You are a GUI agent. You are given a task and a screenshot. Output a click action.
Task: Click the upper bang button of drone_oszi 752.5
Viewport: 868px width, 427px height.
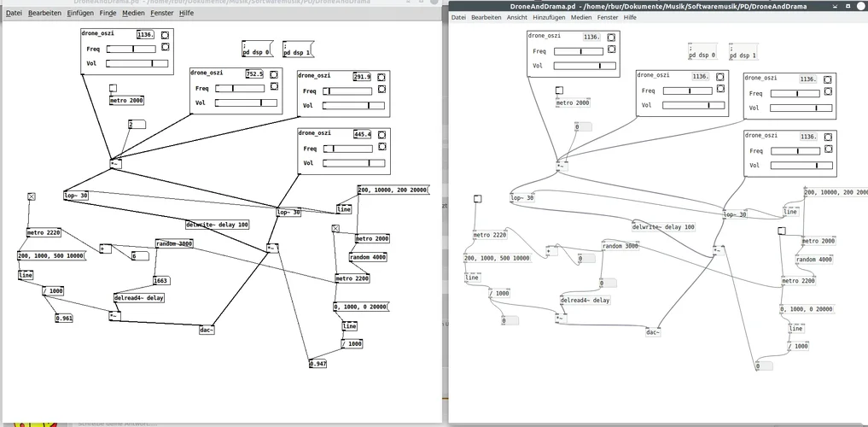point(273,75)
